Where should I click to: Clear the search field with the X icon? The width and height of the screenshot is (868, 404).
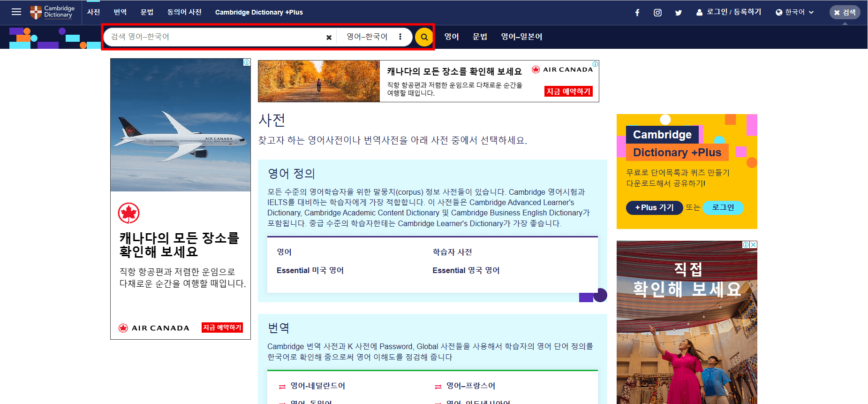click(329, 37)
